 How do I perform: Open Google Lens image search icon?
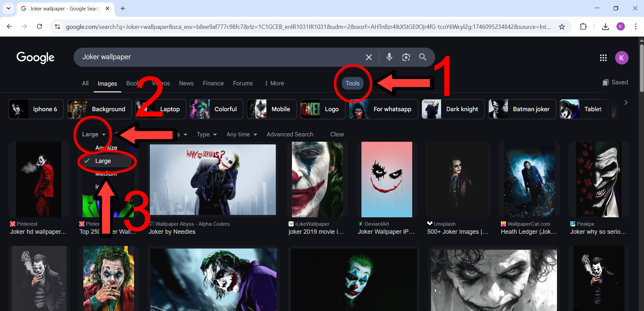pyautogui.click(x=406, y=57)
